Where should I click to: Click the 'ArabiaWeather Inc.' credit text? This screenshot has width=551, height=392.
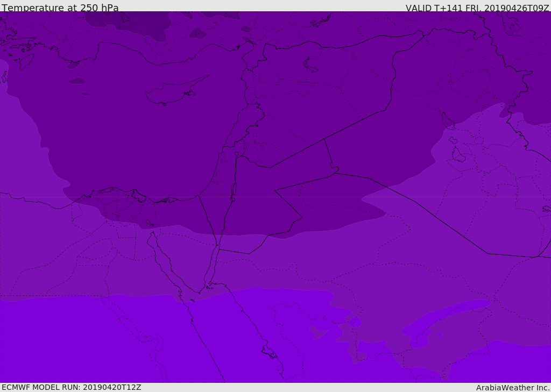click(x=513, y=388)
